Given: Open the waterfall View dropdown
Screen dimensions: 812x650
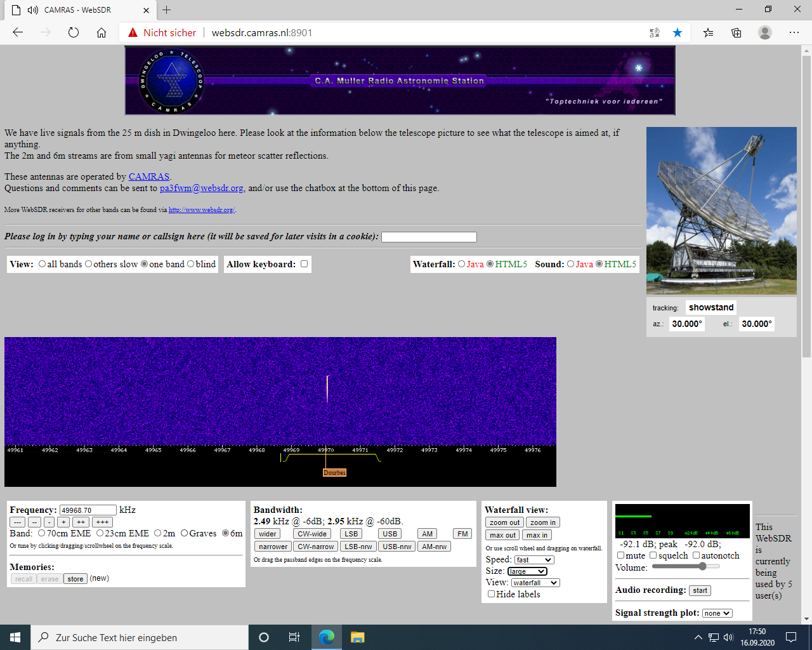Looking at the screenshot, I should click(x=535, y=583).
